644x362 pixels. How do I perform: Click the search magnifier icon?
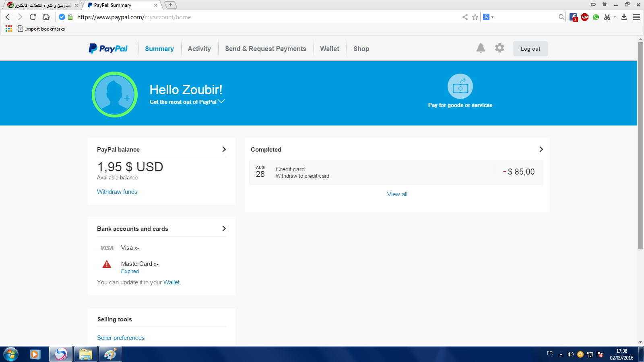561,17
